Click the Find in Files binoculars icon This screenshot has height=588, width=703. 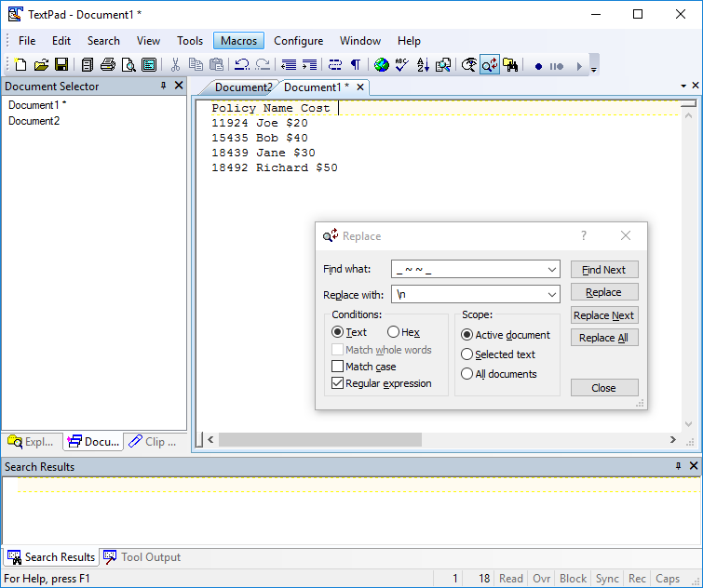510,65
